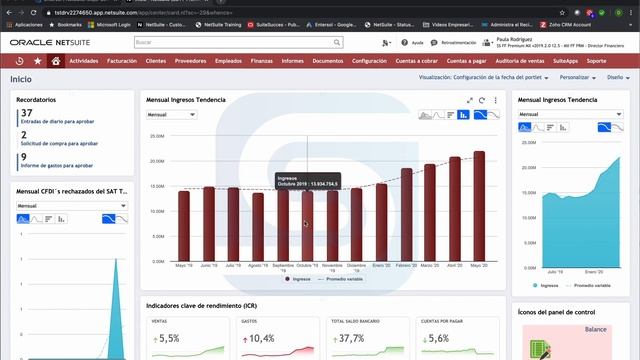Open the recent records clock icon
This screenshot has width=640, height=360.
tap(19, 61)
